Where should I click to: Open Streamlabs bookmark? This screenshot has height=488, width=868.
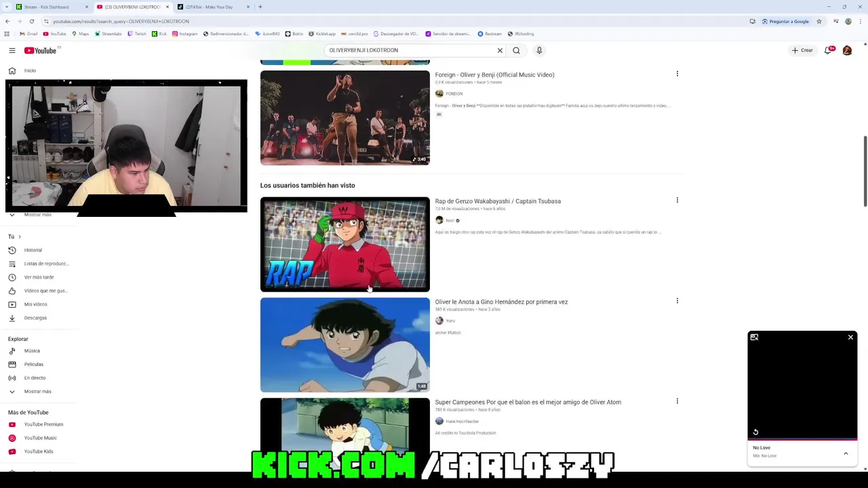point(108,34)
